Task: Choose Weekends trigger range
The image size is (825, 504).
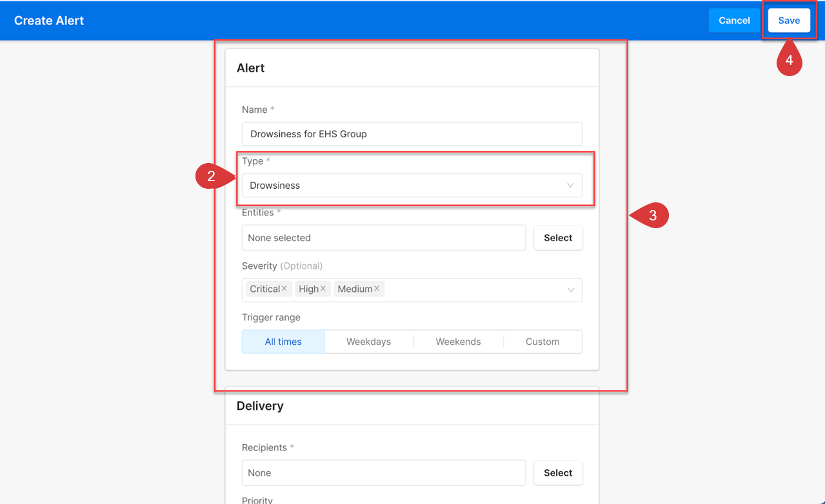Action: [458, 342]
